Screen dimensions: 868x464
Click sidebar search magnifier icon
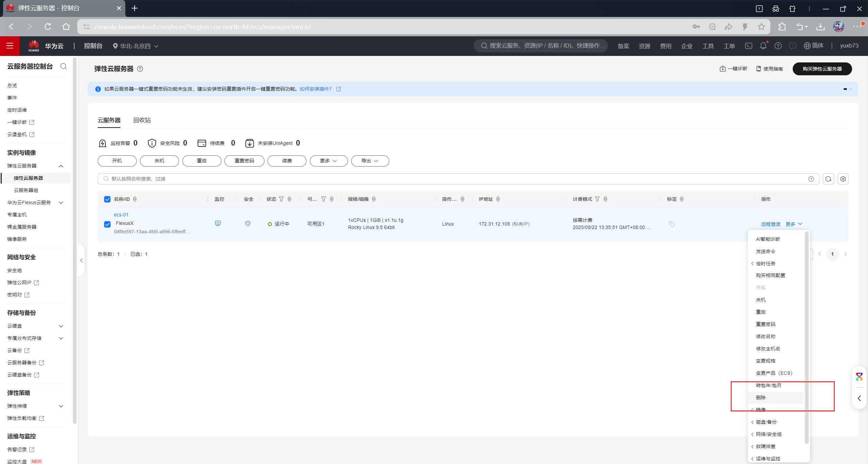(63, 66)
